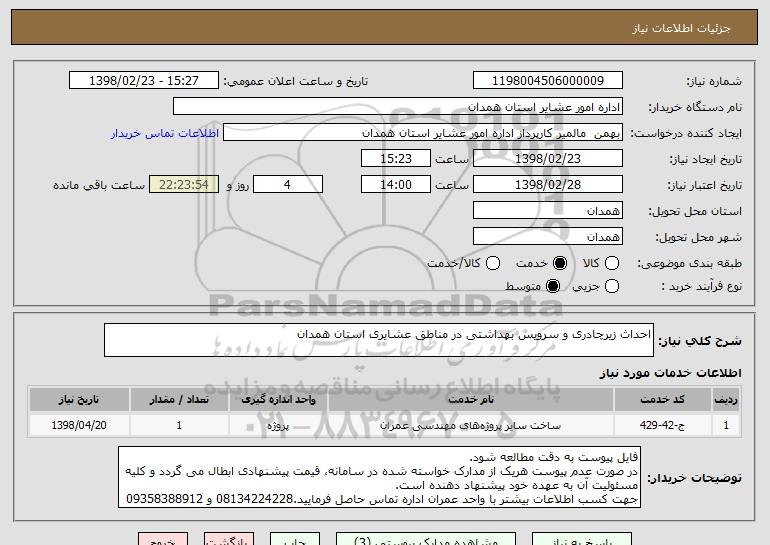Select the خدمت radio button
This screenshot has height=545, width=770.
click(559, 263)
